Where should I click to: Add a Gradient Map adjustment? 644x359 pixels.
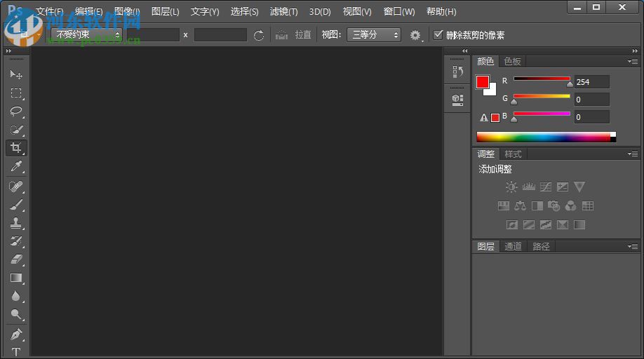pos(579,225)
